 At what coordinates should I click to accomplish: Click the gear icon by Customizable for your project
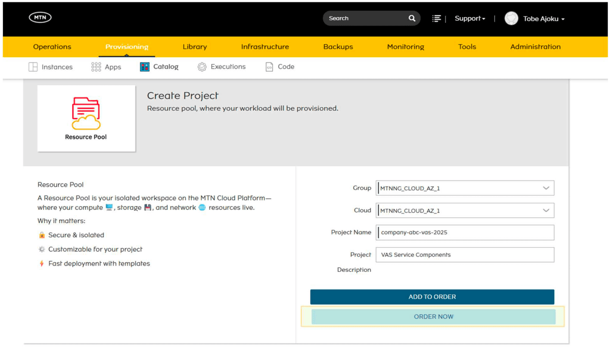(42, 249)
